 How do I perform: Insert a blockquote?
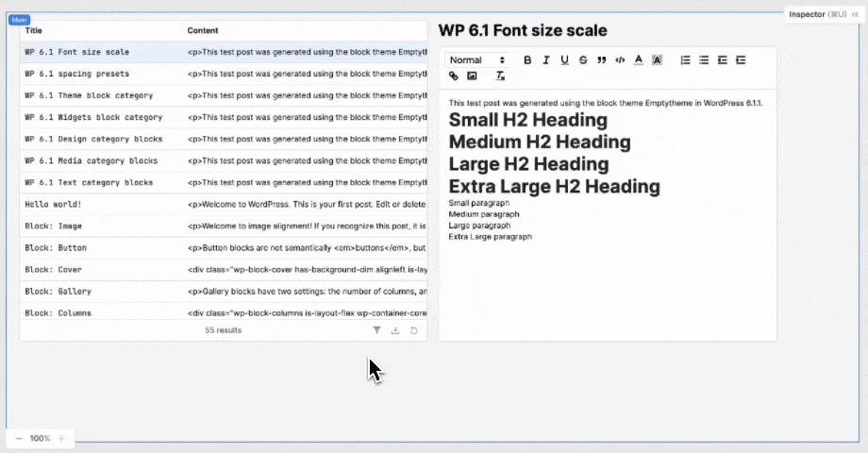coord(602,60)
